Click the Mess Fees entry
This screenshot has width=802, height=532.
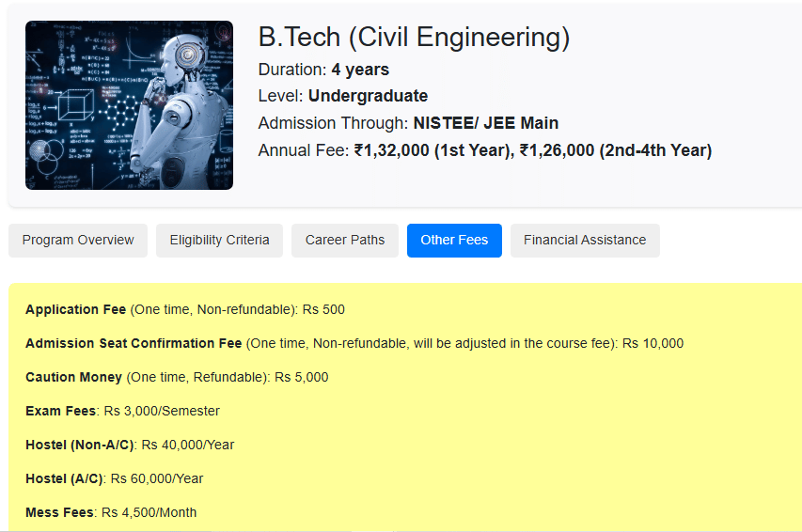[x=111, y=512]
